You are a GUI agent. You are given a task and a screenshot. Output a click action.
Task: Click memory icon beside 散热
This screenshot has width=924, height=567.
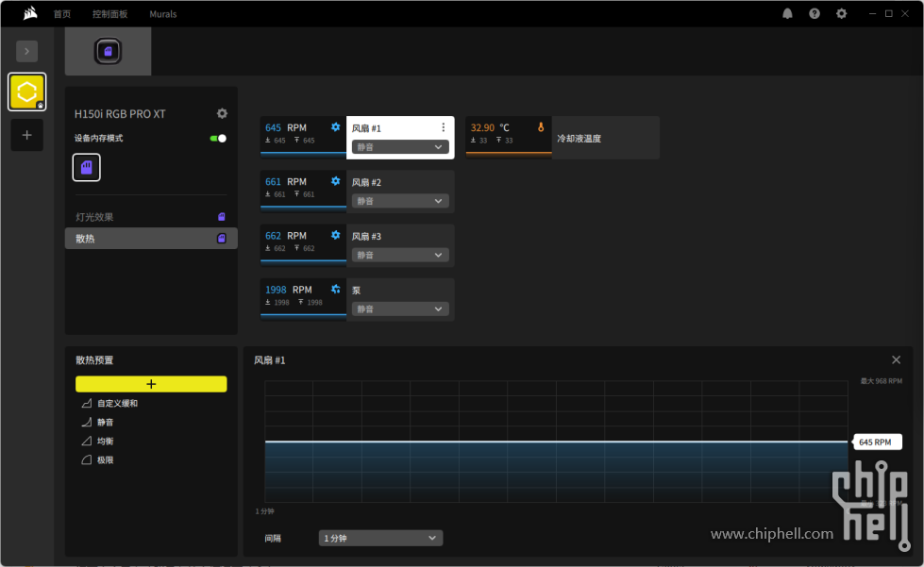pyautogui.click(x=222, y=239)
